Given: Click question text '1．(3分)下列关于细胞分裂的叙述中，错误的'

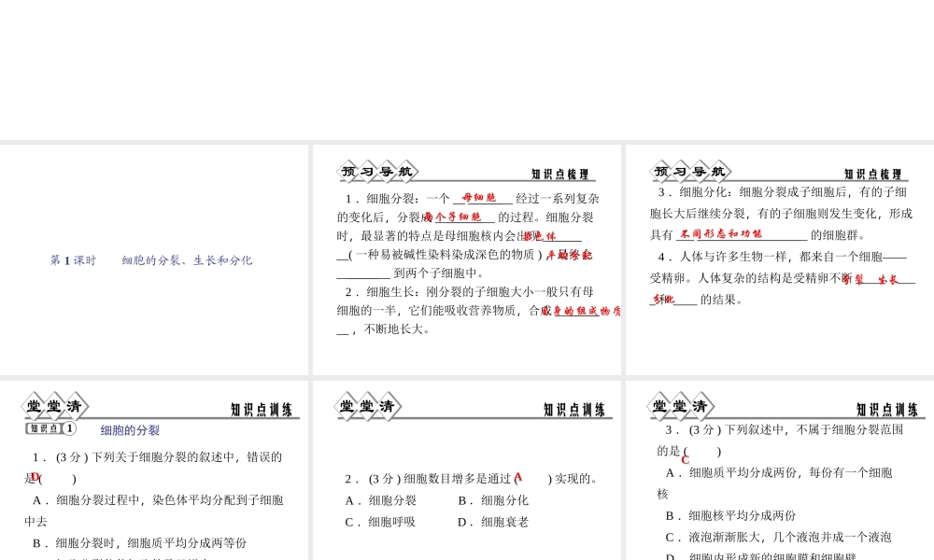Looking at the screenshot, I should coord(157,457).
